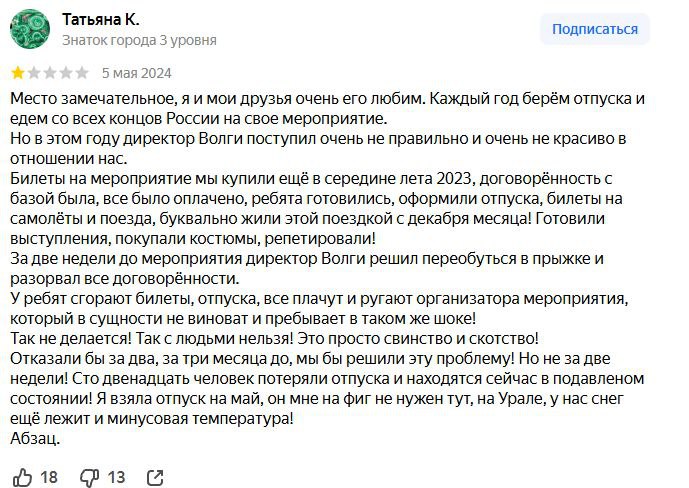Share the review via arrow icon

tap(155, 477)
